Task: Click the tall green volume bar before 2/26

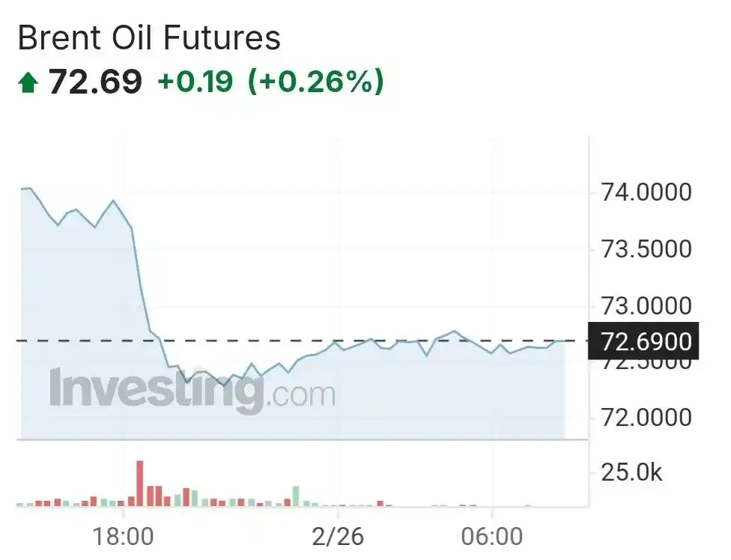Action: coord(296,496)
